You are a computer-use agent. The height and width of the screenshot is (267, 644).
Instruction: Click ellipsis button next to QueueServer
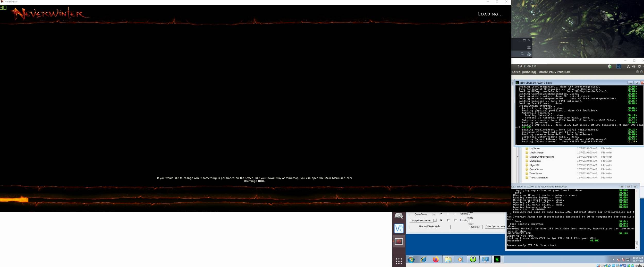(435, 214)
